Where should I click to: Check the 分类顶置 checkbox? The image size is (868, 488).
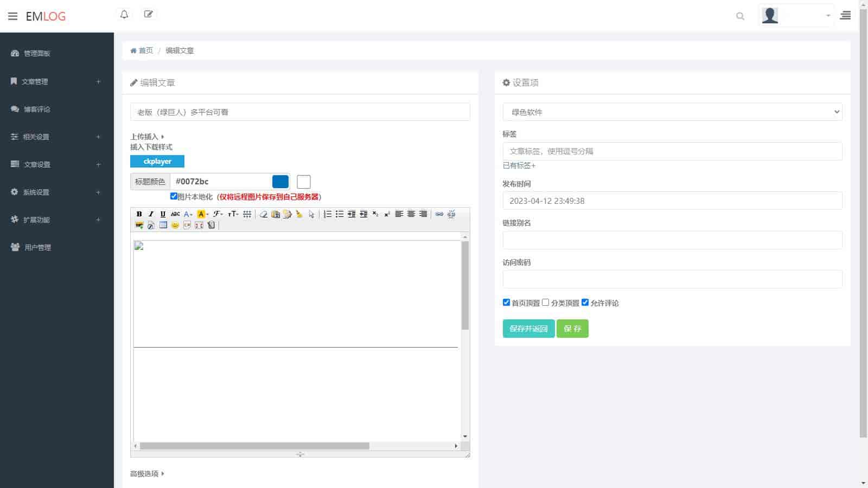click(x=546, y=303)
